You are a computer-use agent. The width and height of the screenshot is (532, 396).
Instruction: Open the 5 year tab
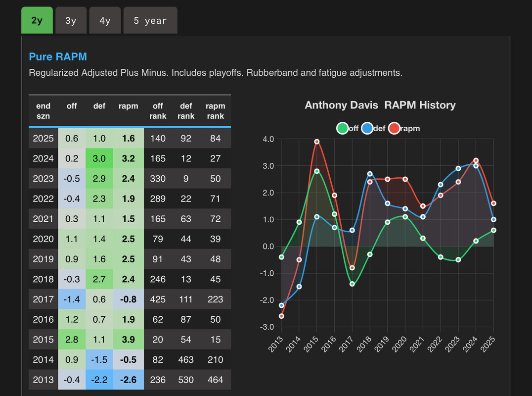pyautogui.click(x=150, y=20)
